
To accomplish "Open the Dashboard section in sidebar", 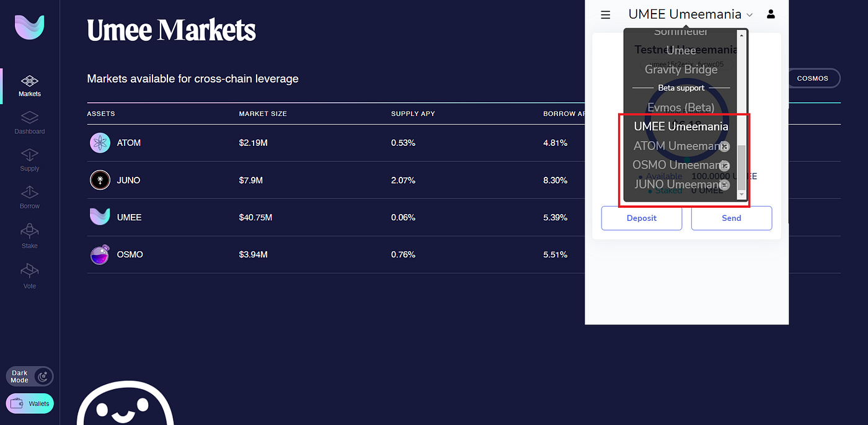I will click(x=30, y=123).
